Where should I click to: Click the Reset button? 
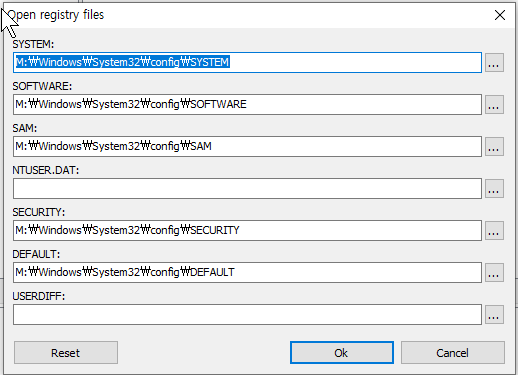(x=66, y=352)
